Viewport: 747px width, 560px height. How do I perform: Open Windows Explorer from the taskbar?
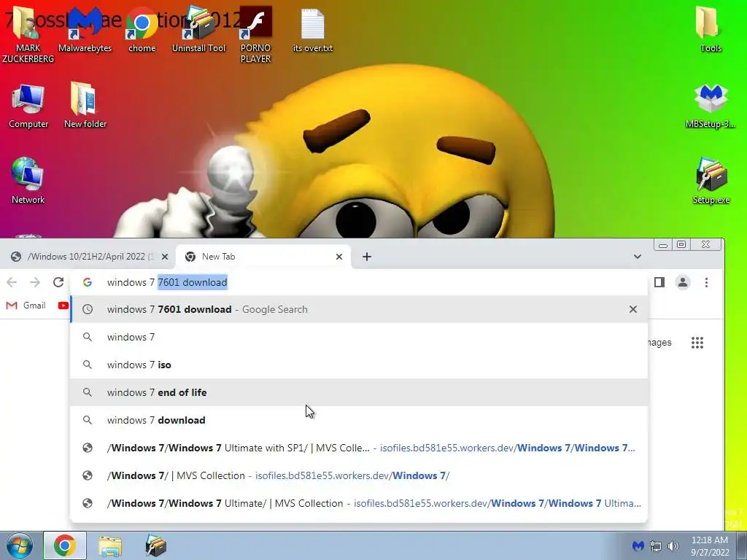[110, 545]
